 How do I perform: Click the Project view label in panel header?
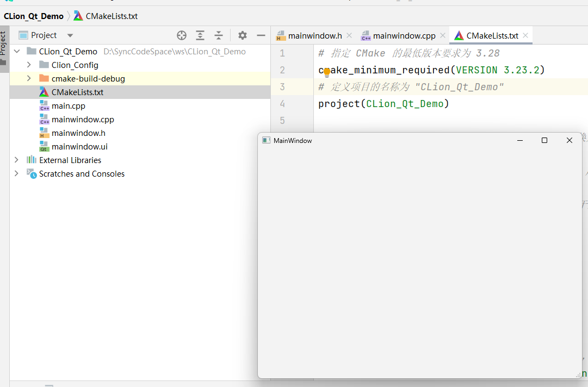click(44, 35)
